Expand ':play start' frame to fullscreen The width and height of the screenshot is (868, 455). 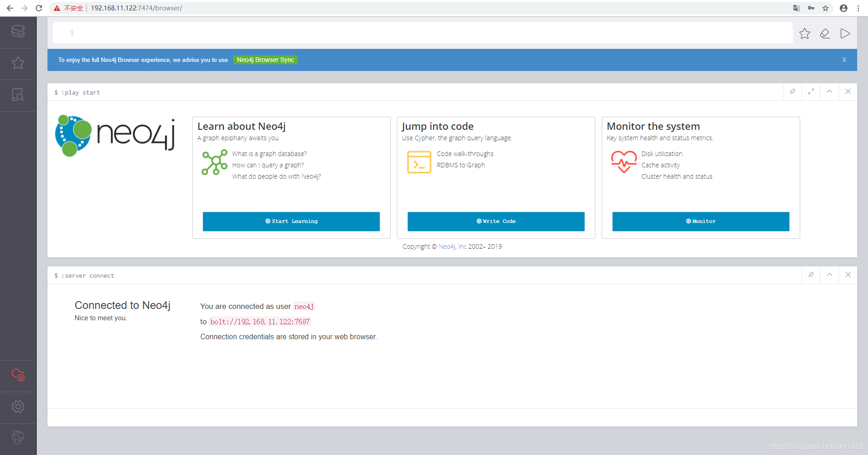811,91
